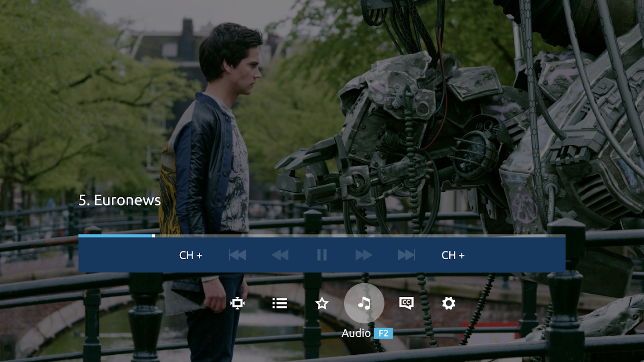Fast-forward the playback
The width and height of the screenshot is (644, 362).
point(364,255)
